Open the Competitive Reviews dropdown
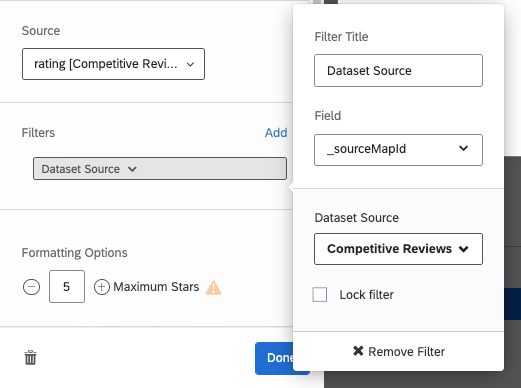 click(x=398, y=249)
